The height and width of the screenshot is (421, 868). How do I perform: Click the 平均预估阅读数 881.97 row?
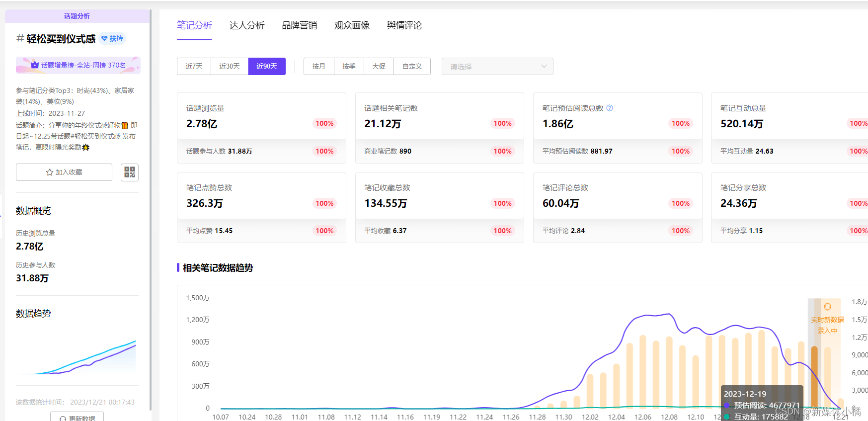[x=618, y=151]
